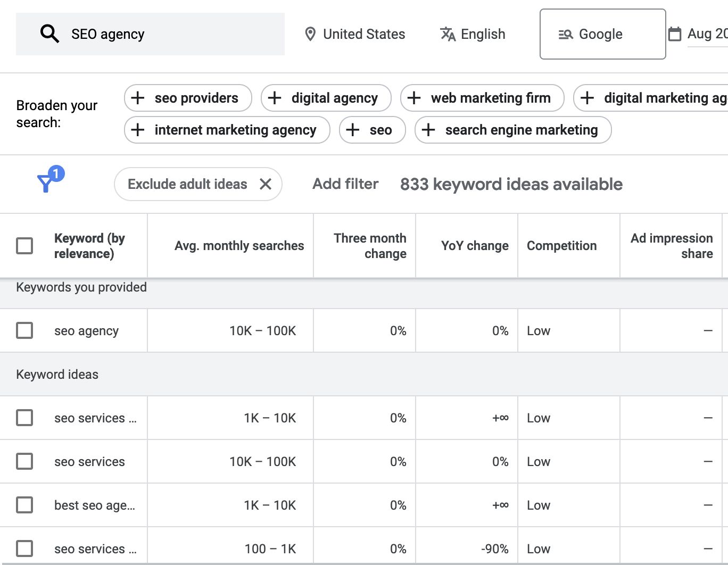Open the Google network dropdown
The image size is (728, 565).
pyautogui.click(x=602, y=34)
